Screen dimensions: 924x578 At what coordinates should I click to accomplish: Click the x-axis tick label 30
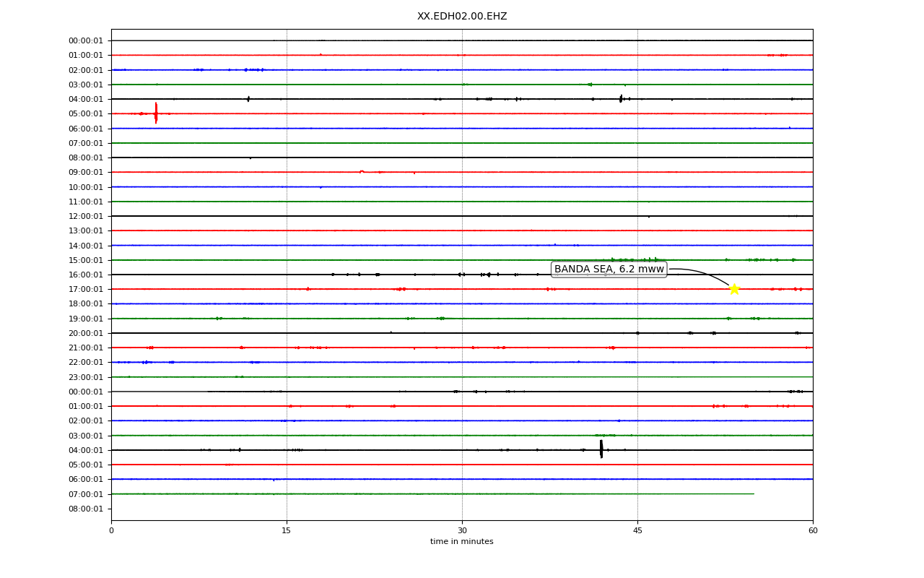coord(462,531)
